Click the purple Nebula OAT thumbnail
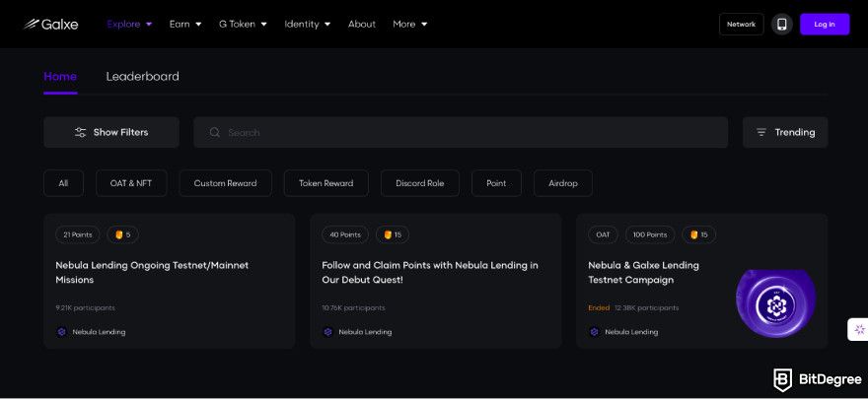868x399 pixels. [x=775, y=303]
